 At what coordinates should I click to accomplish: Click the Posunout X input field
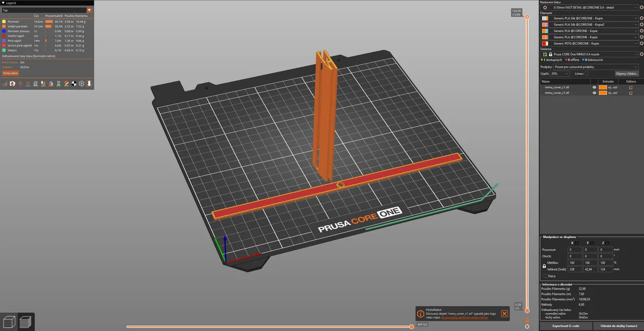pyautogui.click(x=575, y=249)
